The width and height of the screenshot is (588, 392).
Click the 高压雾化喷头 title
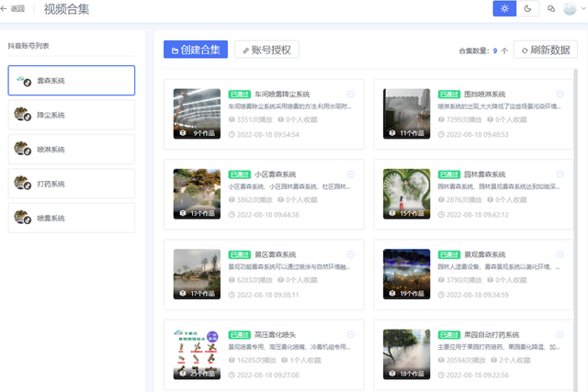point(276,335)
